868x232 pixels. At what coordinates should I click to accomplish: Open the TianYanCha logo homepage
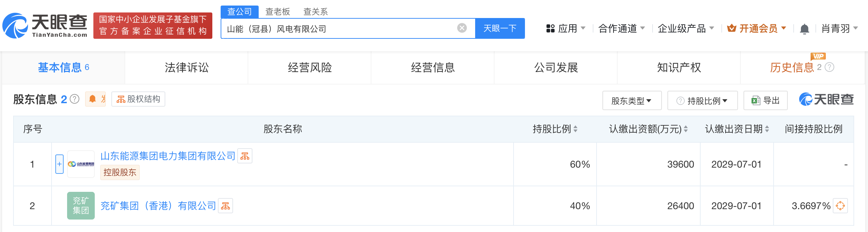pos(45,26)
